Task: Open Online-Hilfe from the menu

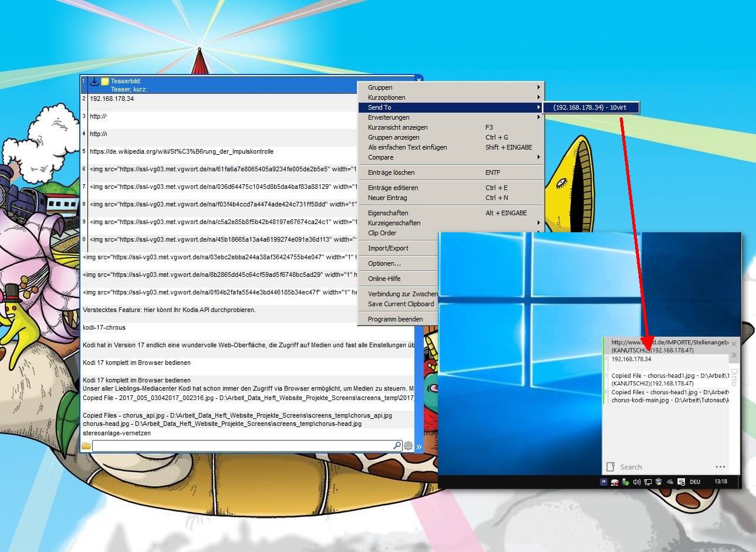Action: point(384,279)
